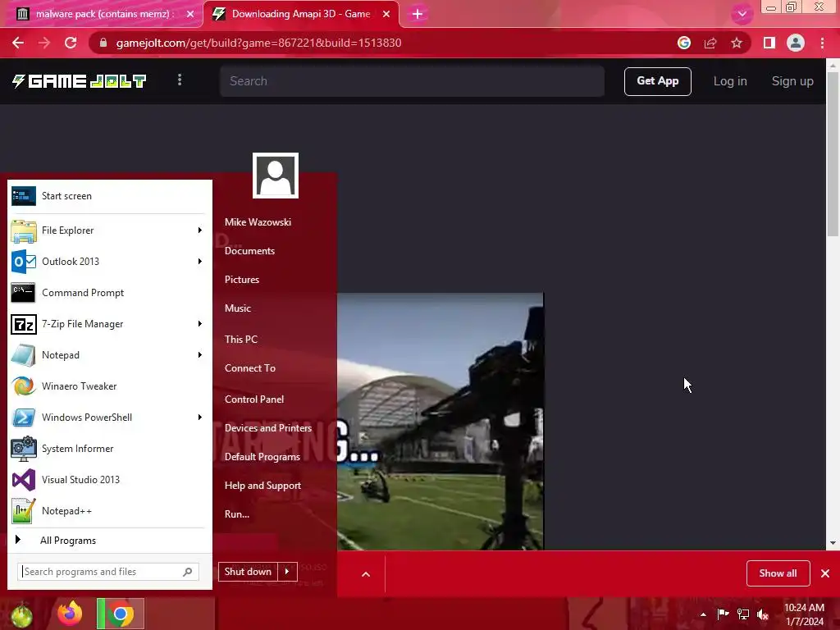
Task: Open Windows PowerShell icon
Action: coord(24,418)
